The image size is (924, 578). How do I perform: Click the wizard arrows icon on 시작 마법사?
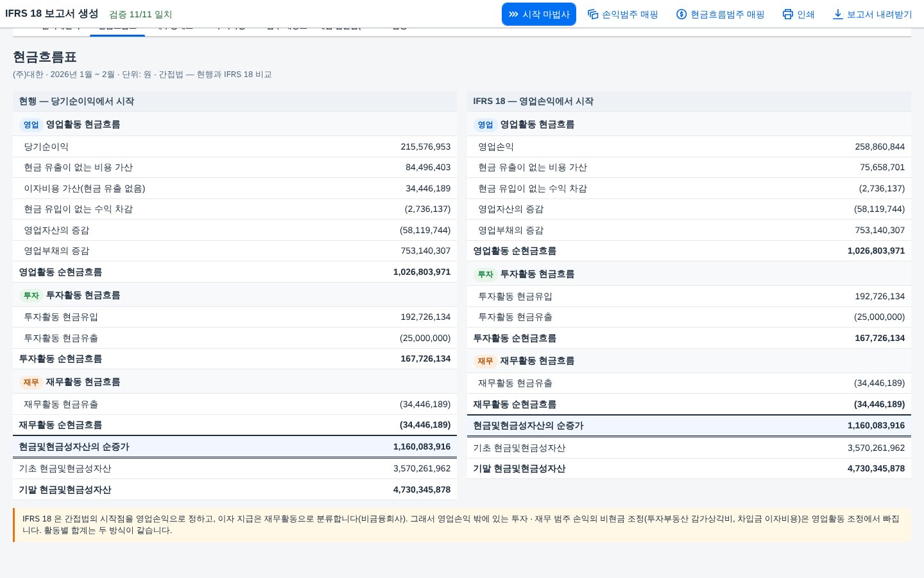(513, 14)
